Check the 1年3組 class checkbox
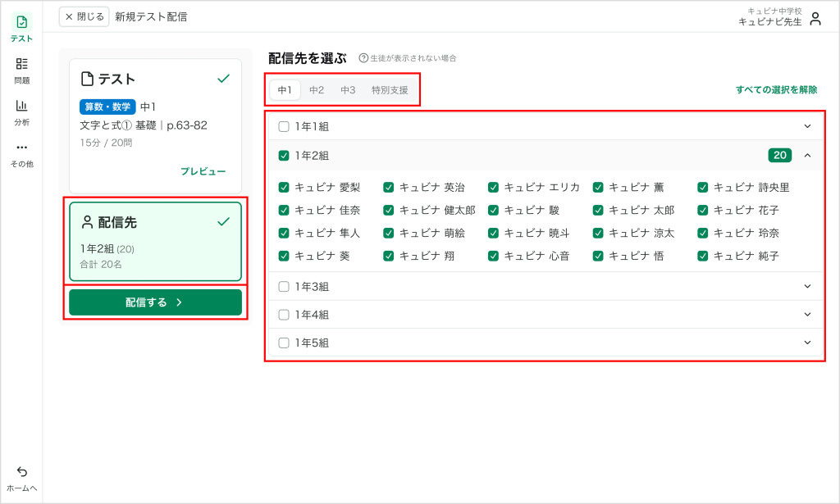 click(x=284, y=287)
